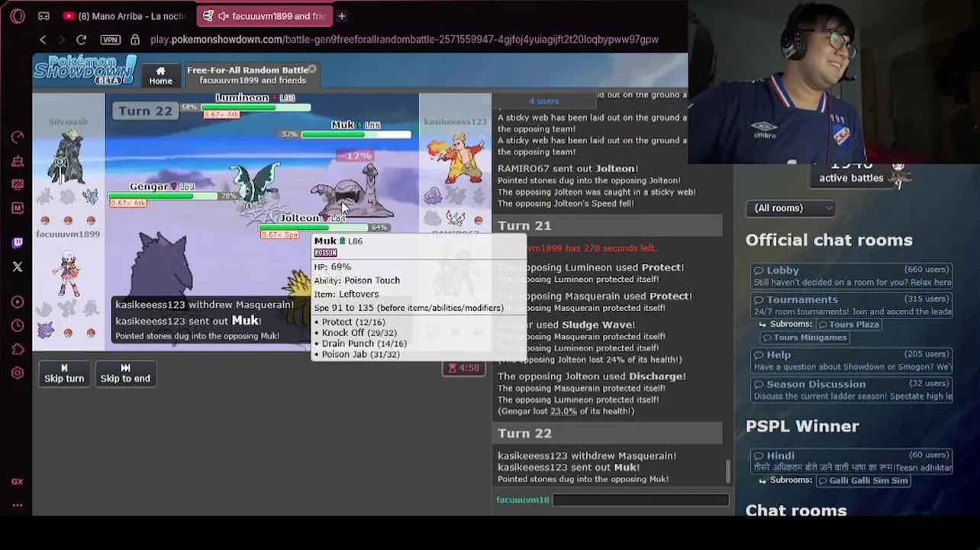Click the Skip to end button
This screenshot has height=550, width=980.
[x=125, y=373]
